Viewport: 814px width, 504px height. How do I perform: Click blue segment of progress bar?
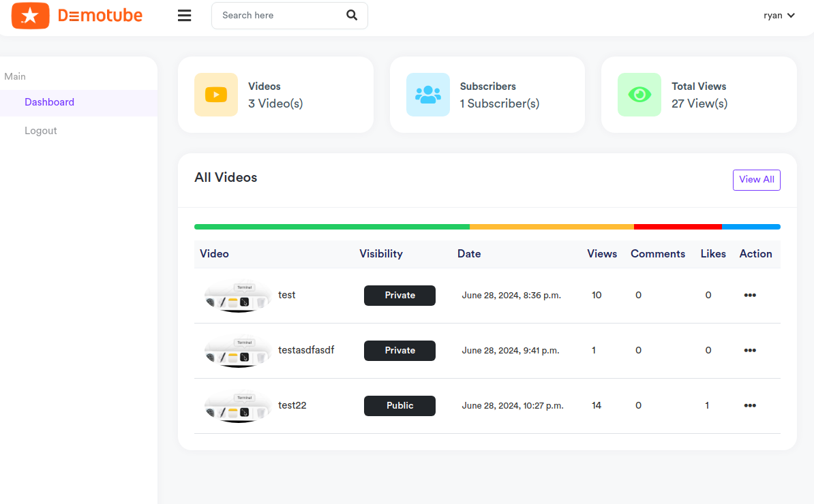751,227
